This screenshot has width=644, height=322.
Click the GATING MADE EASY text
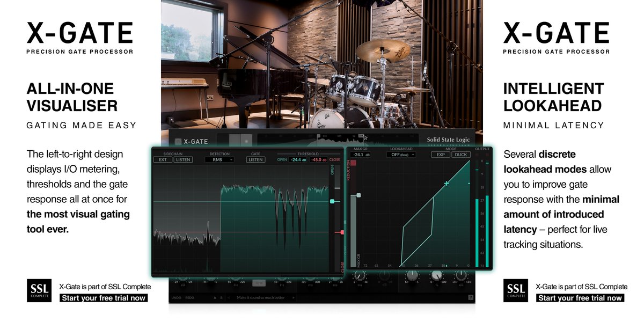(82, 126)
